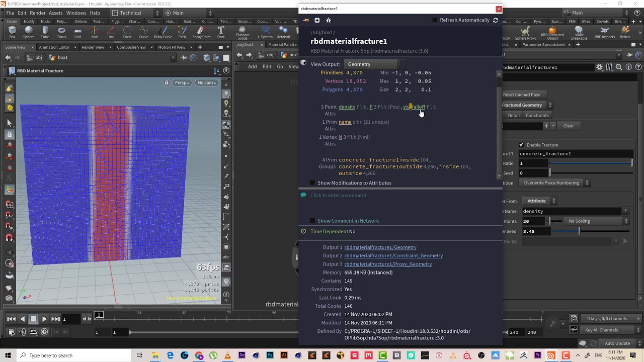Image resolution: width=644 pixels, height=362 pixels.
Task: Select the Font shelf tool
Action: click(x=221, y=33)
